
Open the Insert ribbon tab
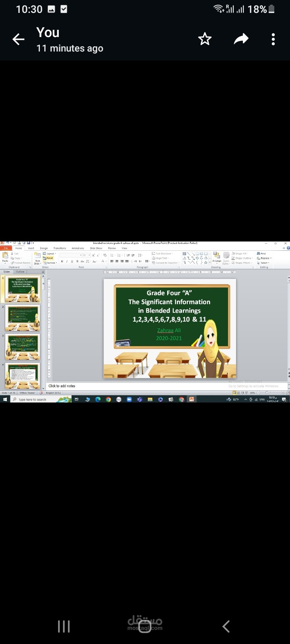click(31, 248)
